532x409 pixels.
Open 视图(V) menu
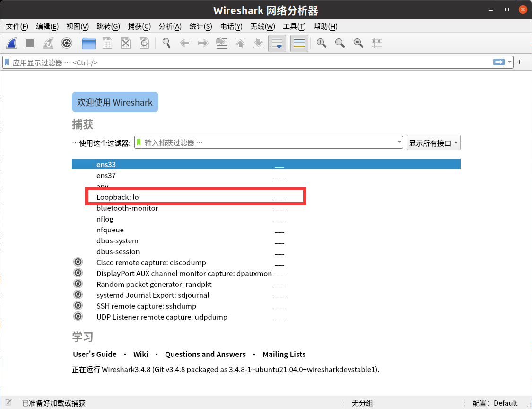click(x=78, y=27)
